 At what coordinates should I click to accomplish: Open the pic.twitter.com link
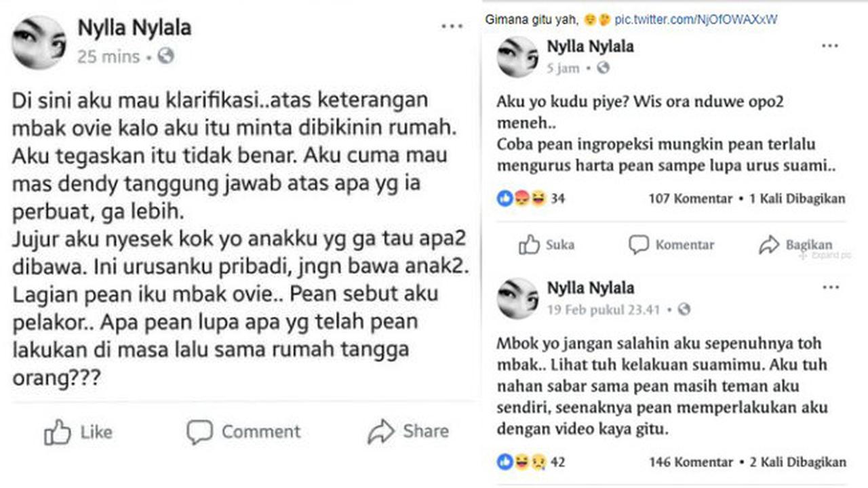tap(696, 20)
